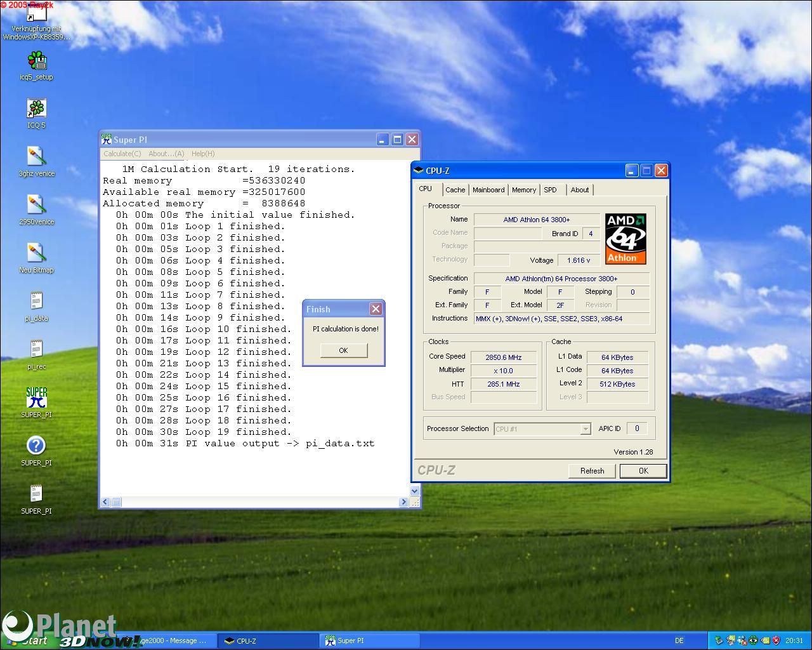Click the taskbar clock showing 20:31

click(x=794, y=641)
